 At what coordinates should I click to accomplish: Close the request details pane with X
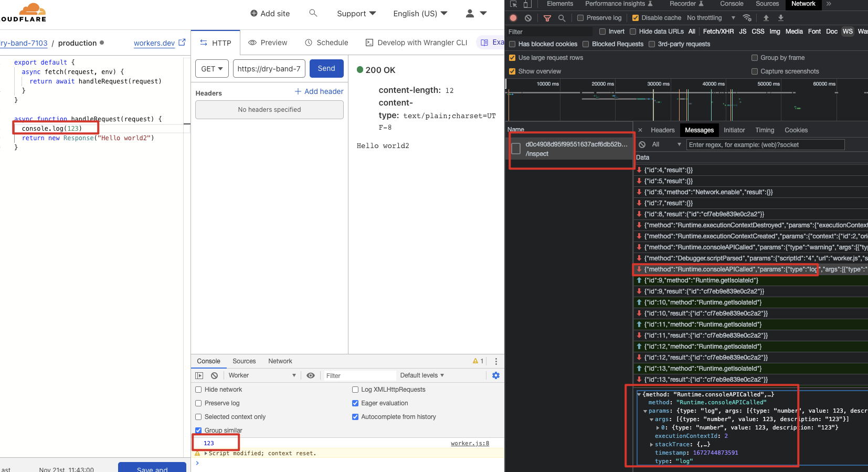[x=640, y=130]
